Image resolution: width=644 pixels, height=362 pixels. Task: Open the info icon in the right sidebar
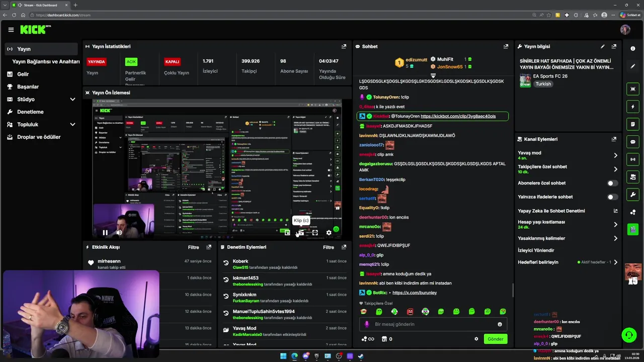pos(633,49)
